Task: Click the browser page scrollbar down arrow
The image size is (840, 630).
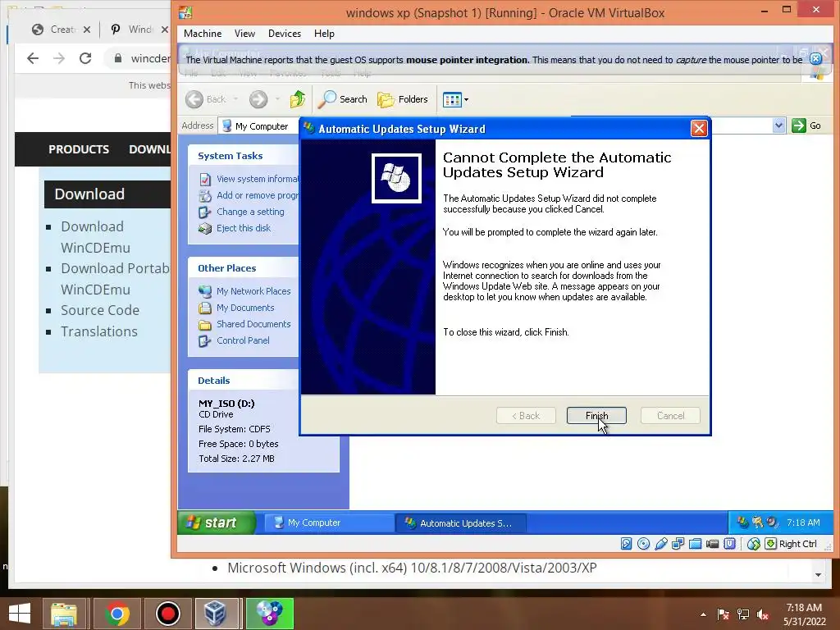Action: [818, 575]
